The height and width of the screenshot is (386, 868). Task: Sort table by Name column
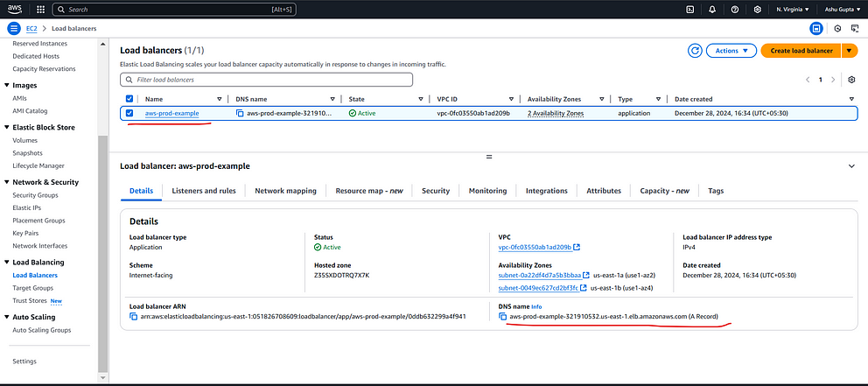coord(220,99)
